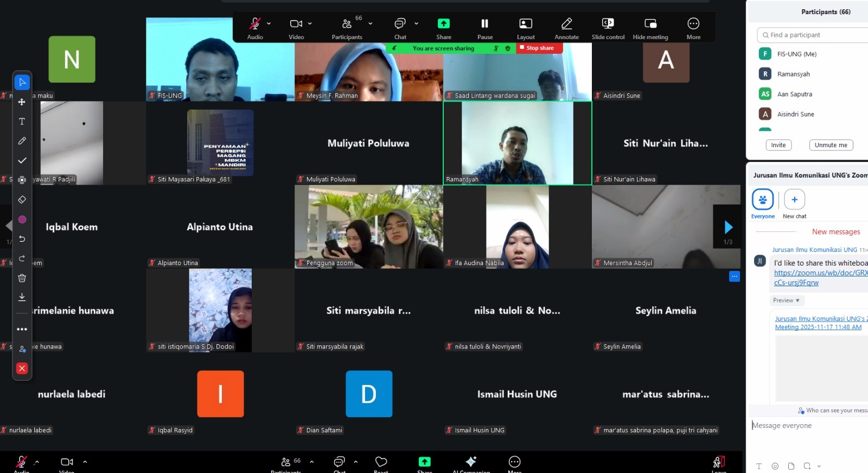Image resolution: width=868 pixels, height=473 pixels.
Task: Open Slide control
Action: pyautogui.click(x=608, y=28)
